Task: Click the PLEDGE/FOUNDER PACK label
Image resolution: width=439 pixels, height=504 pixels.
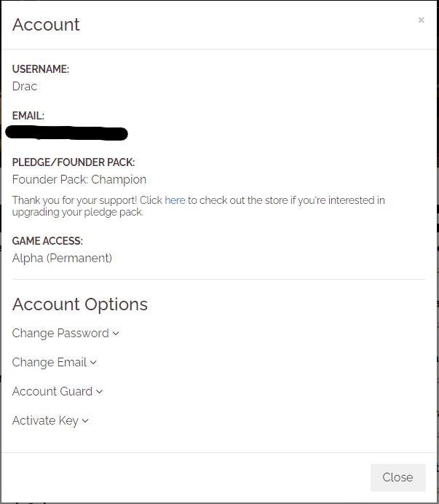Action: point(74,162)
